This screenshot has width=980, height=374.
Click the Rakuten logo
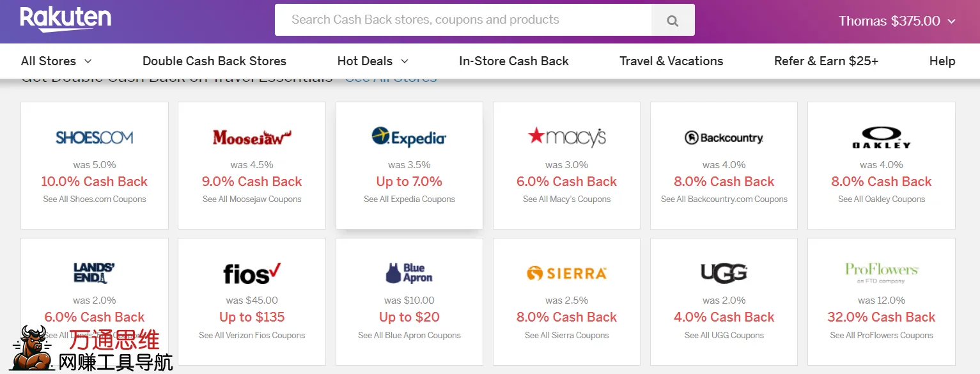pyautogui.click(x=65, y=20)
